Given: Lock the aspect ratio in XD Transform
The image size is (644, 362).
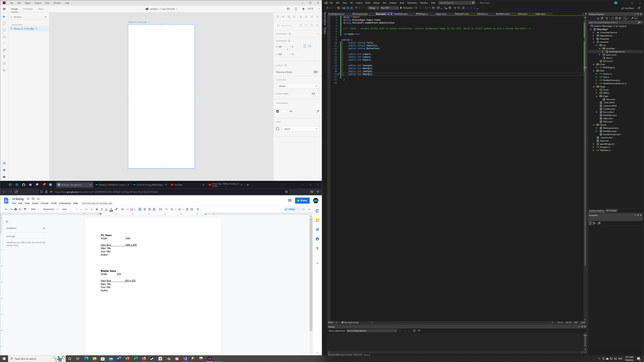Looking at the screenshot, I should tap(287, 49).
